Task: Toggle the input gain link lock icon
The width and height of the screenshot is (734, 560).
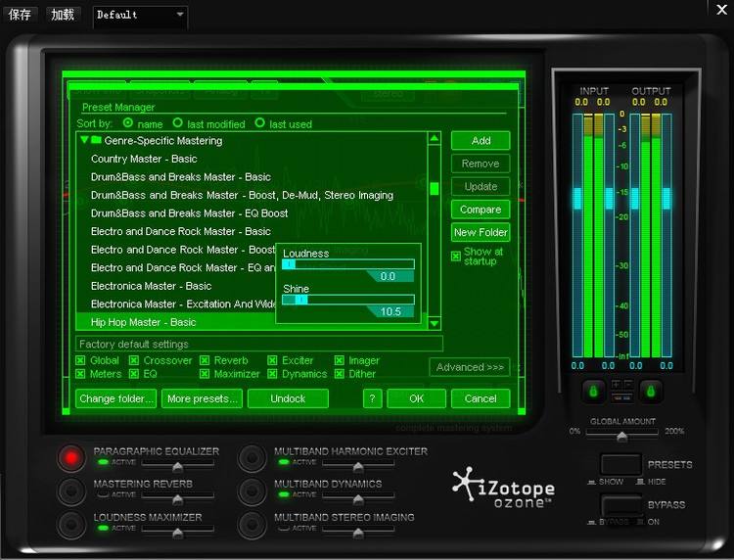Action: [594, 391]
